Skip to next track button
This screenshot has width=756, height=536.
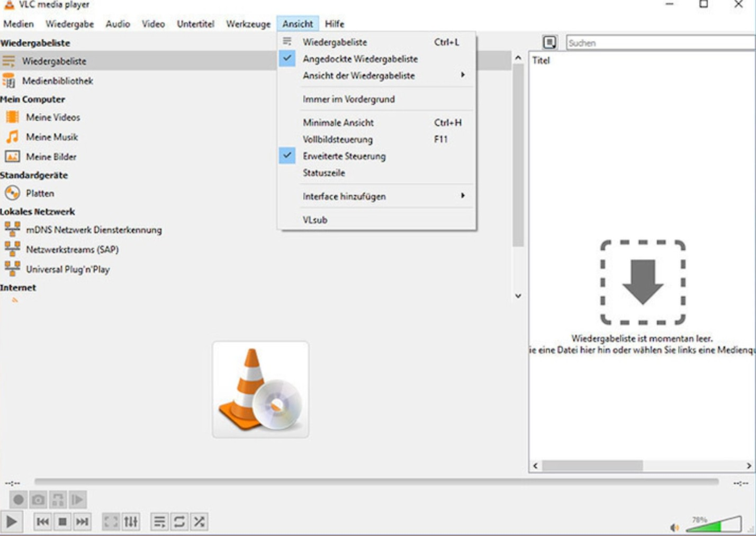click(x=82, y=522)
